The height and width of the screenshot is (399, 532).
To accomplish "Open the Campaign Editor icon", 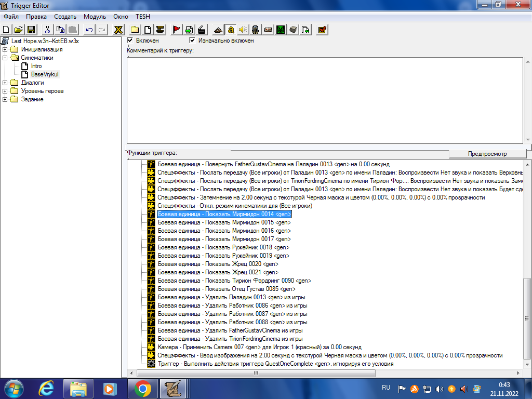I will coord(268,30).
